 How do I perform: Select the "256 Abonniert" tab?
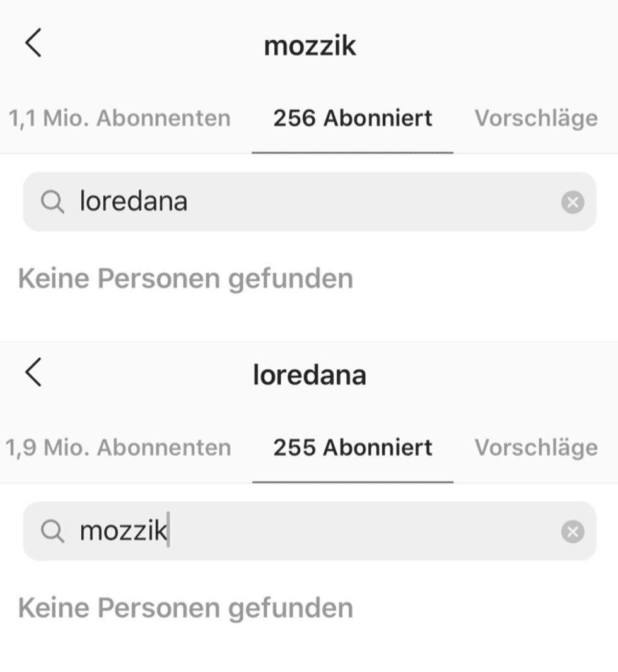[353, 118]
